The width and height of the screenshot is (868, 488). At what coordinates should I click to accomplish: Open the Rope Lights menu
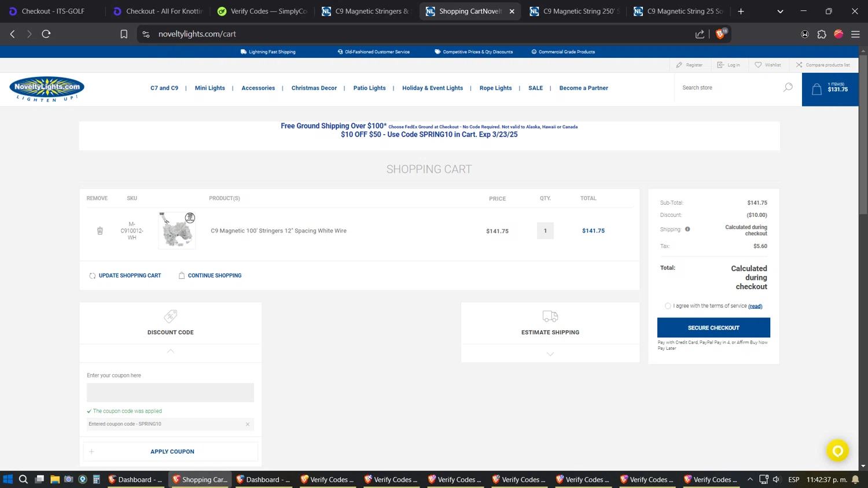[495, 88]
